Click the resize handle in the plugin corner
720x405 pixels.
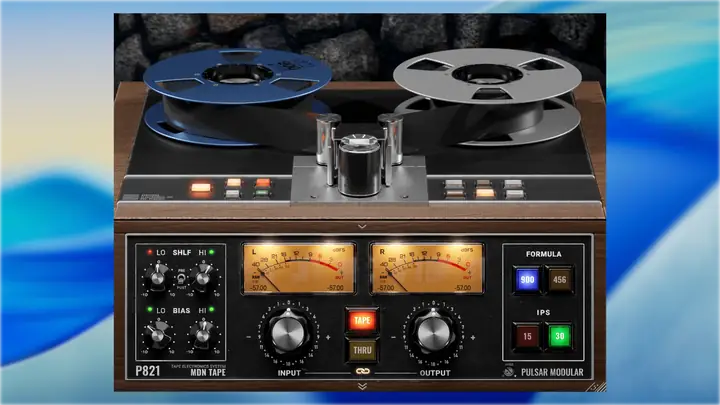(x=597, y=387)
